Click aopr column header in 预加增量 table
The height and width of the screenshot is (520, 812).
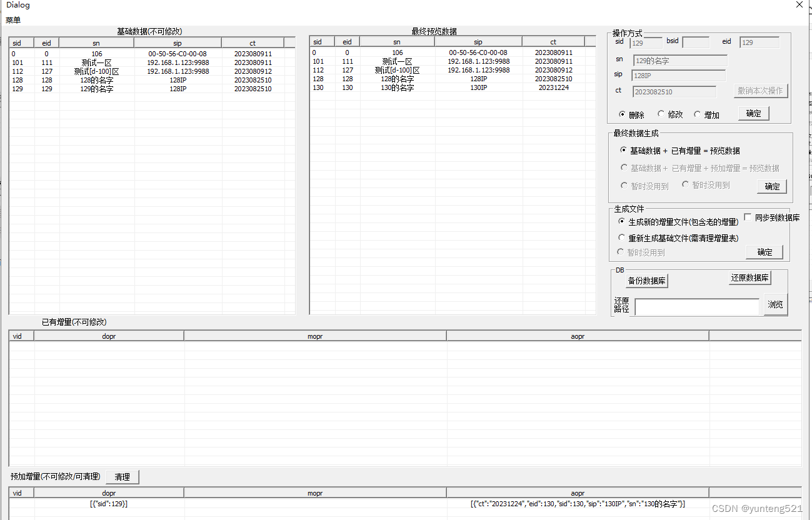tap(578, 493)
